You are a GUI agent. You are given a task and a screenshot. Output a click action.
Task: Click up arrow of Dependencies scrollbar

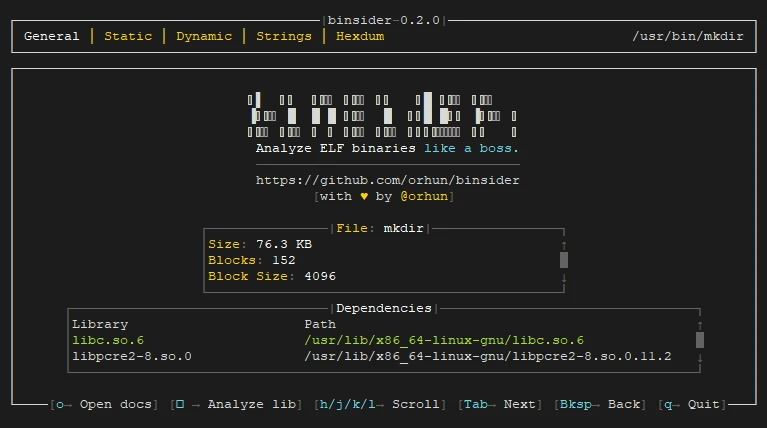[x=699, y=324]
